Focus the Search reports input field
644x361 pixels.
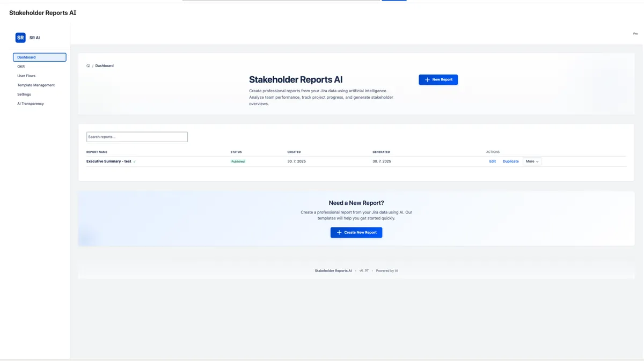click(137, 137)
